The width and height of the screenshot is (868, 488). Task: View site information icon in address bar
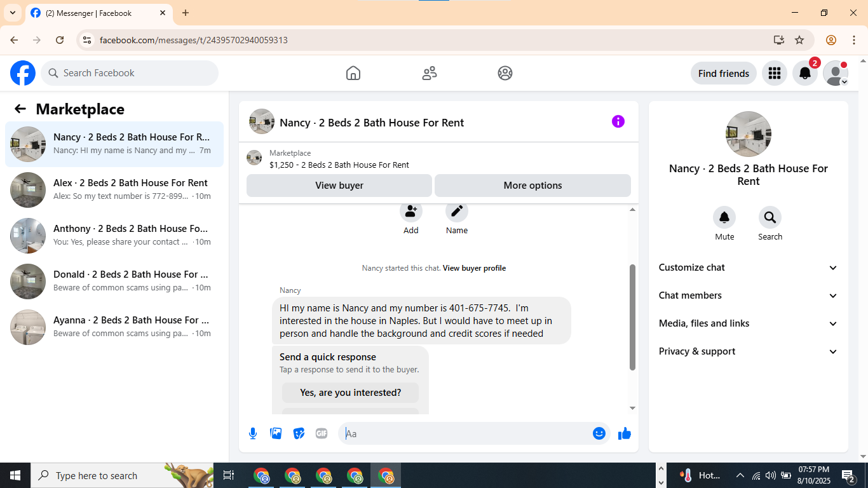click(87, 40)
